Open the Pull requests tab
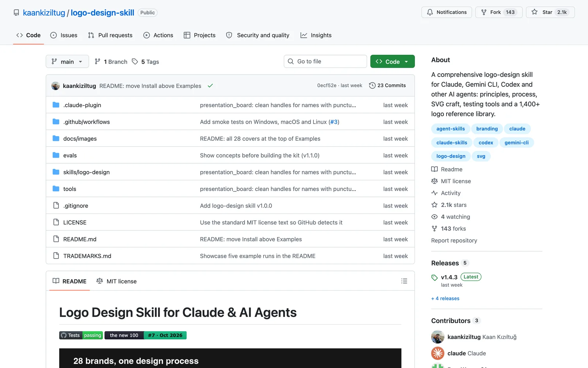This screenshot has width=588, height=368. pos(110,35)
